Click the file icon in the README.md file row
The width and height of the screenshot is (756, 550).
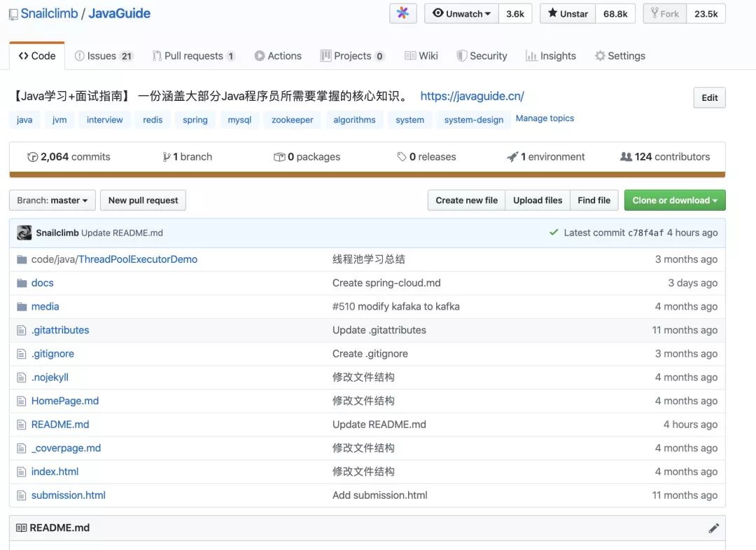coord(21,425)
